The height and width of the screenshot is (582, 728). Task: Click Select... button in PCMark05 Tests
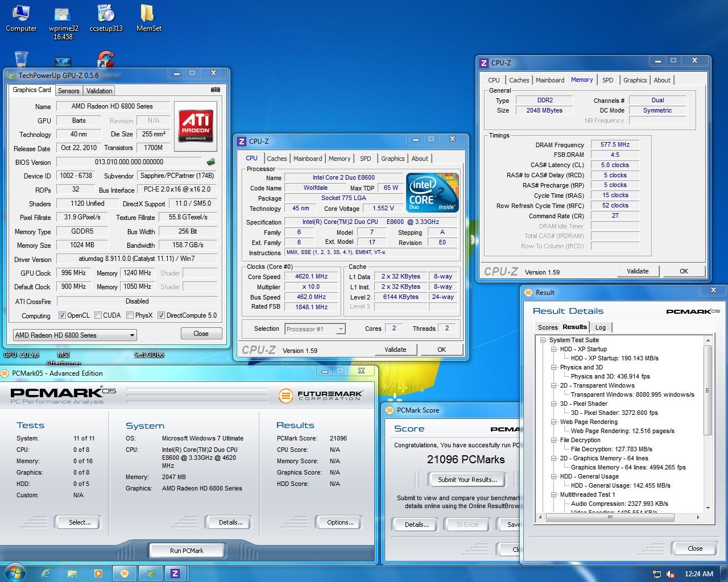point(80,522)
